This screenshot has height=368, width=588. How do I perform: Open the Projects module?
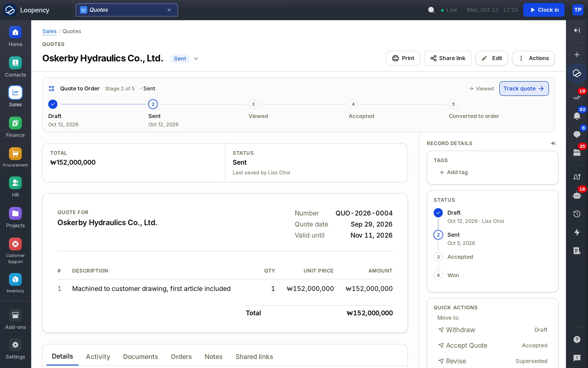15,218
